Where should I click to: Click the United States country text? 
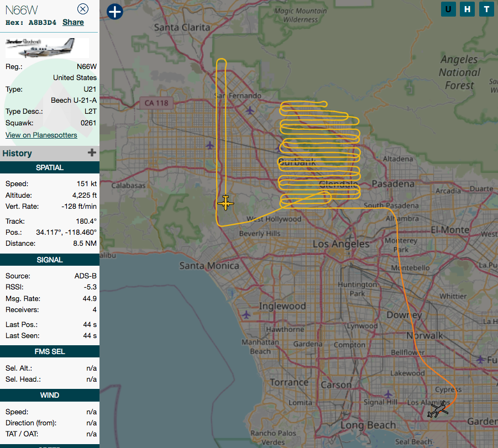click(75, 78)
